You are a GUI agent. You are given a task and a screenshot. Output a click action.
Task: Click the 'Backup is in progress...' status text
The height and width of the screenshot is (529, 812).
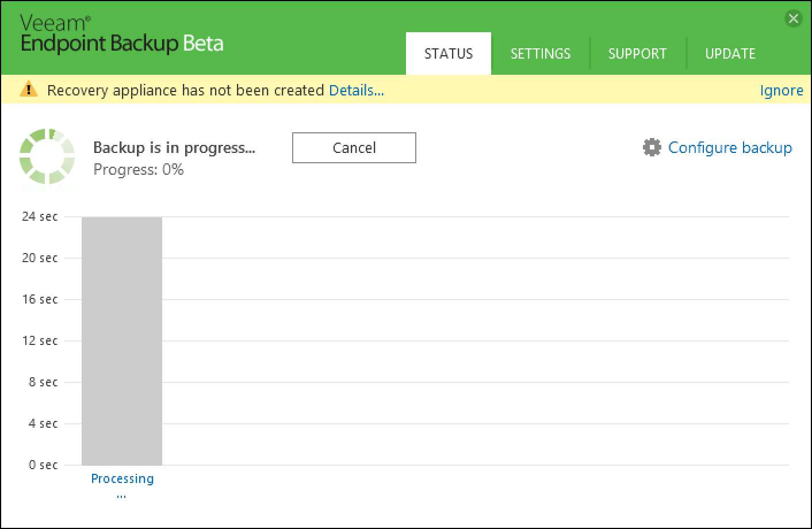pos(174,148)
